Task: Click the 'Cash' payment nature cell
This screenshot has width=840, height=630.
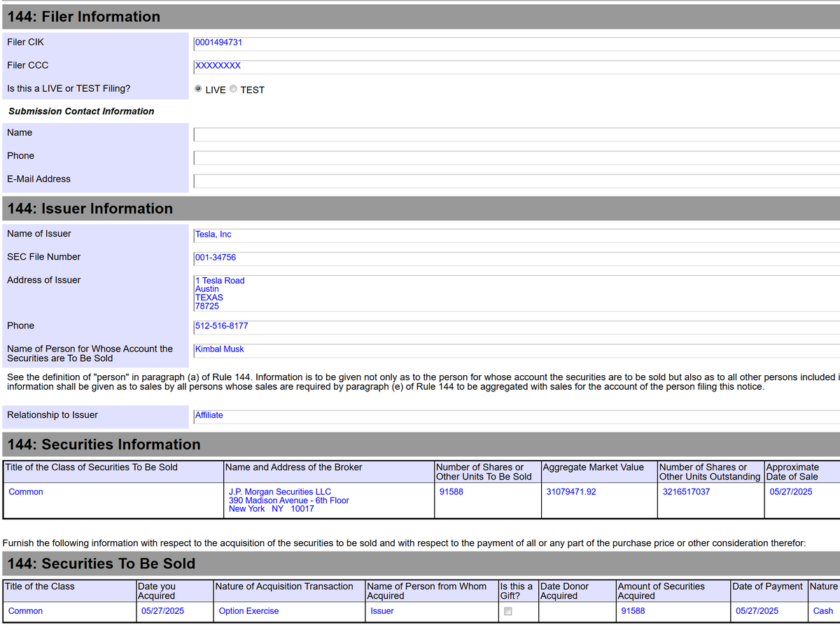Action: point(823,611)
